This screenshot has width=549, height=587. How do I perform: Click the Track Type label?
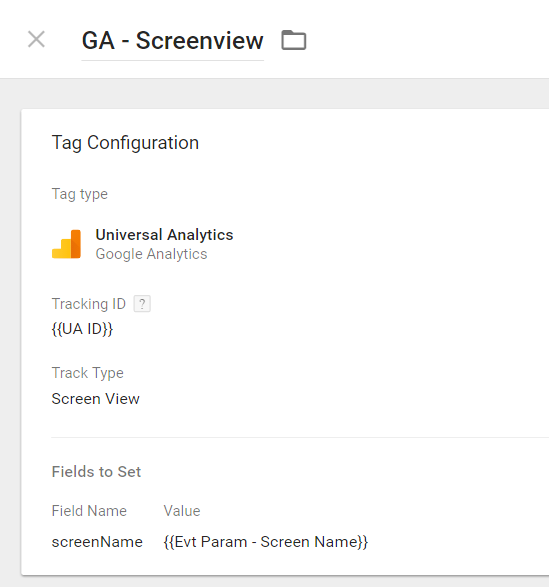(88, 373)
